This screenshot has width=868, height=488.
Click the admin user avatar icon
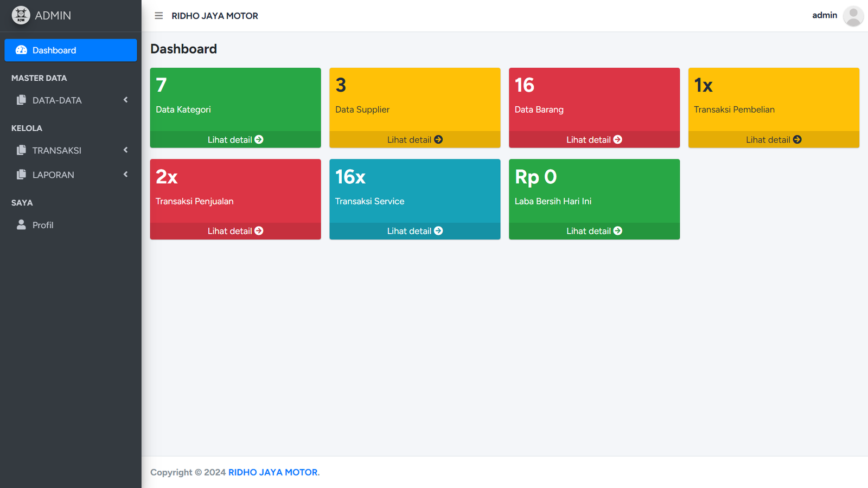[853, 16]
